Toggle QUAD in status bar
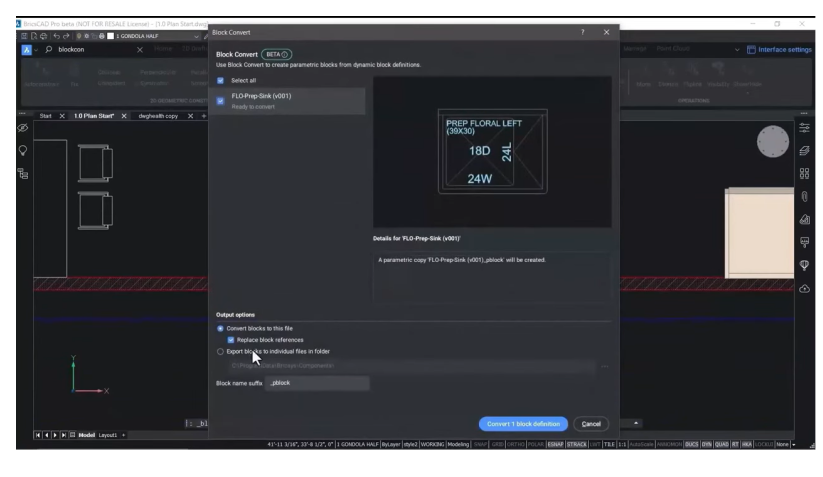Viewport: 823px width, 477px height. point(722,444)
